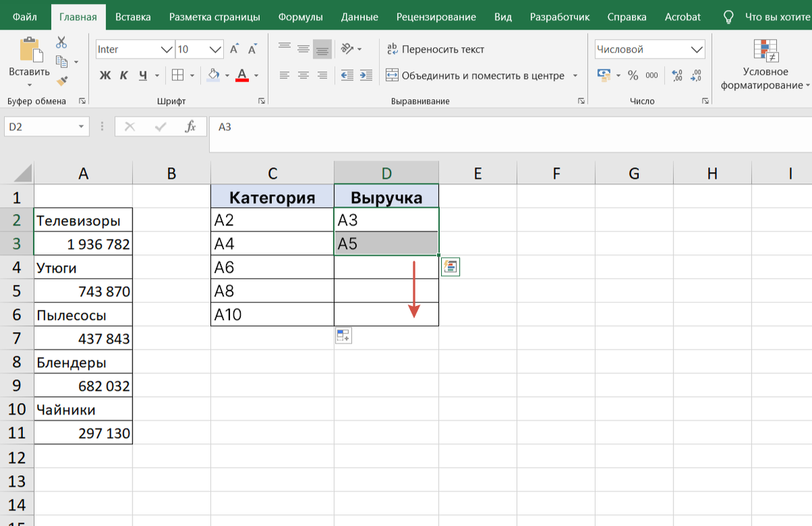The image size is (812, 526).
Task: Apply fill color paint bucket
Action: (x=213, y=74)
